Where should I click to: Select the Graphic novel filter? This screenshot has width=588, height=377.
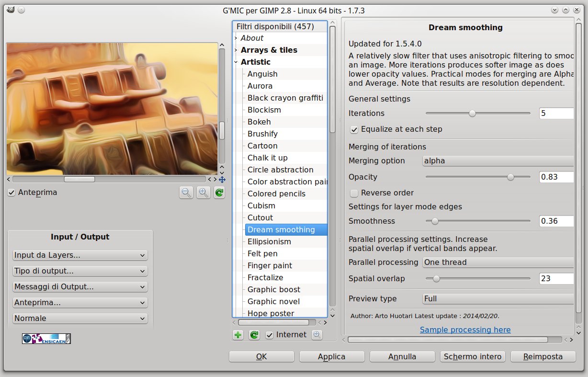tap(273, 302)
